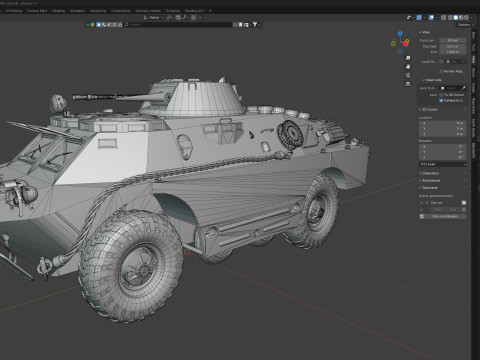480x360 pixels.
Task: Click the outliner search magnifier icon
Action: click(x=126, y=25)
